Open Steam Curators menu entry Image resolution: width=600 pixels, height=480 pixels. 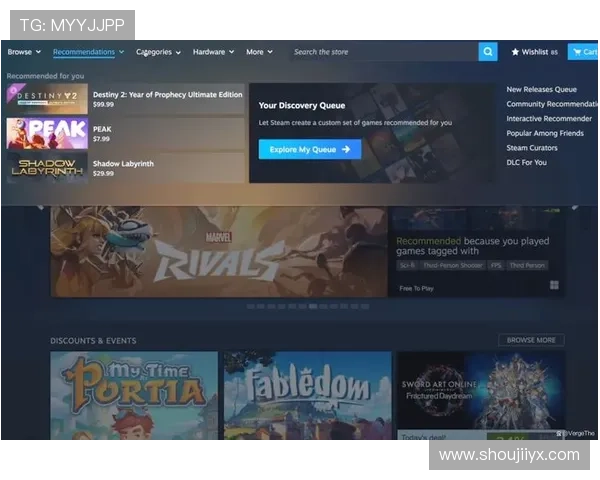pos(532,148)
